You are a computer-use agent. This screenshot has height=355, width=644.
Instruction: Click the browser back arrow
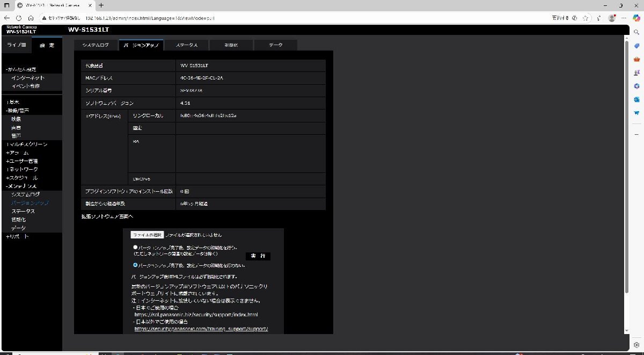click(x=7, y=18)
